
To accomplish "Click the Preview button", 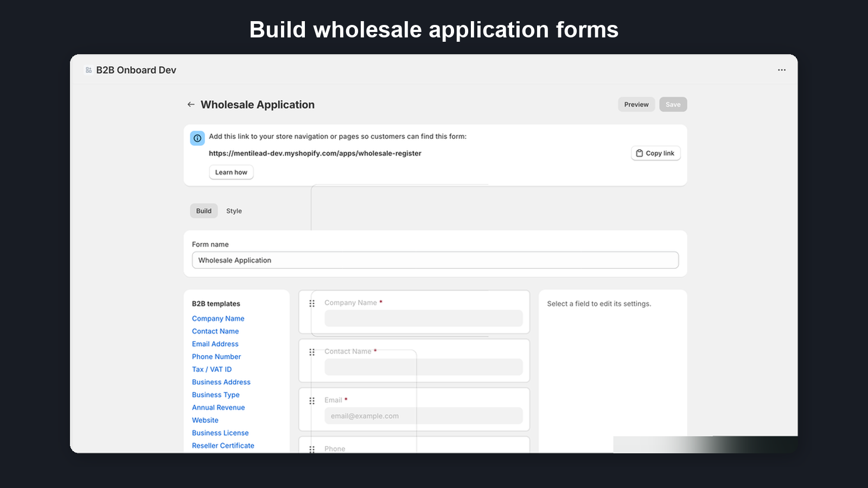I will pyautogui.click(x=636, y=104).
